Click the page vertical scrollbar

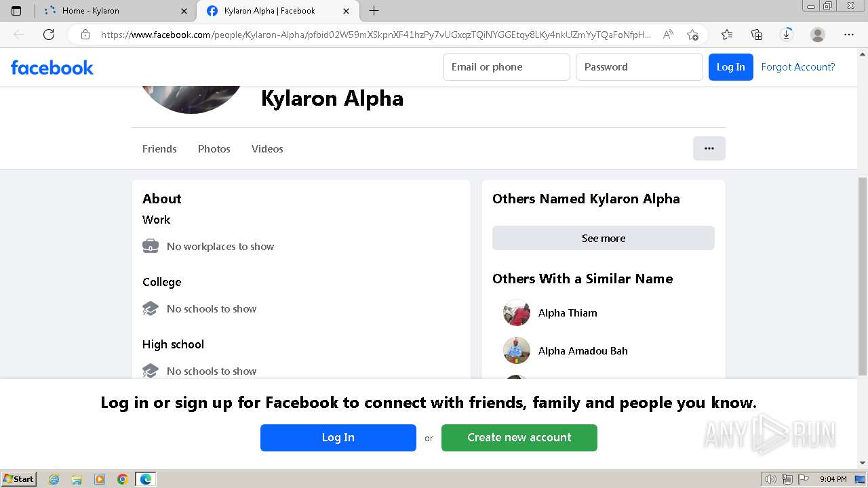click(x=863, y=276)
